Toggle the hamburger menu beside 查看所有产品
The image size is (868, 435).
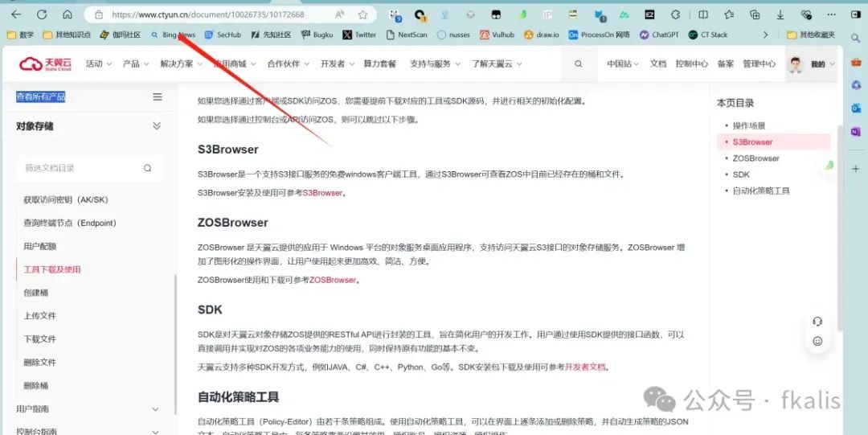(158, 97)
